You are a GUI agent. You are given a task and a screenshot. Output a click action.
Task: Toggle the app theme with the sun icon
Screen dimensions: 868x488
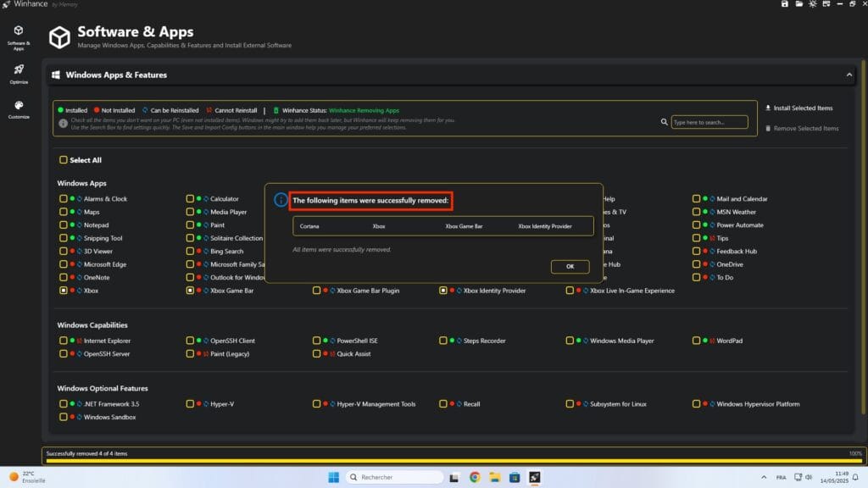812,4
